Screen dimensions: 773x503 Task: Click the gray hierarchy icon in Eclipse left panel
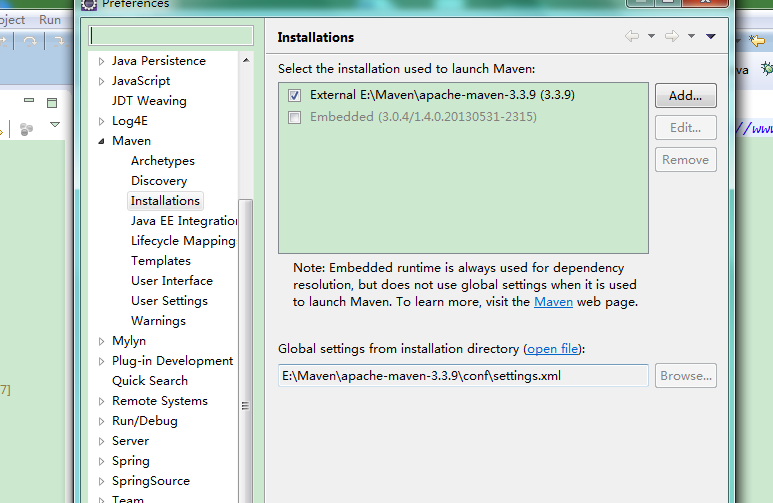click(x=26, y=129)
